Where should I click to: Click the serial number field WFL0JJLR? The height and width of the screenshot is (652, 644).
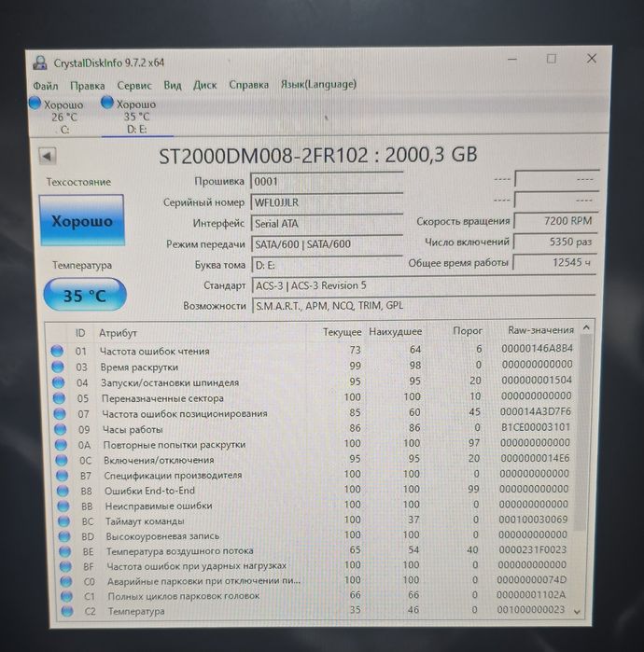point(327,202)
